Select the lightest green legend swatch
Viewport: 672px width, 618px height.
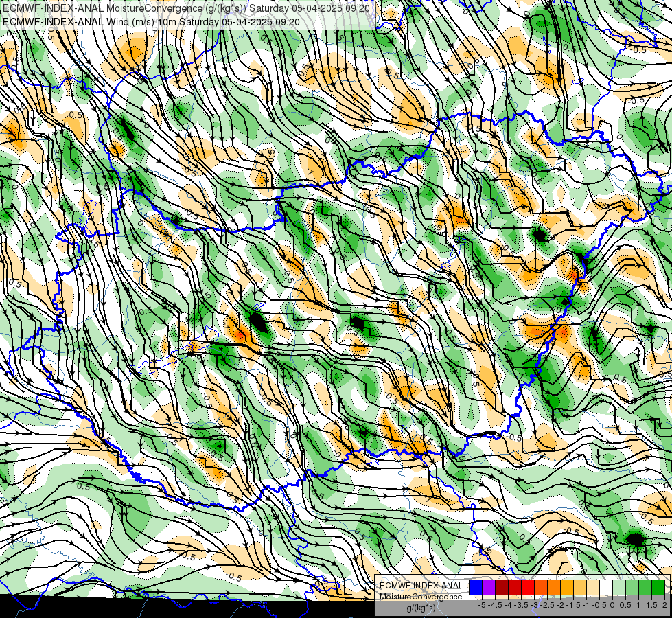coord(619,587)
